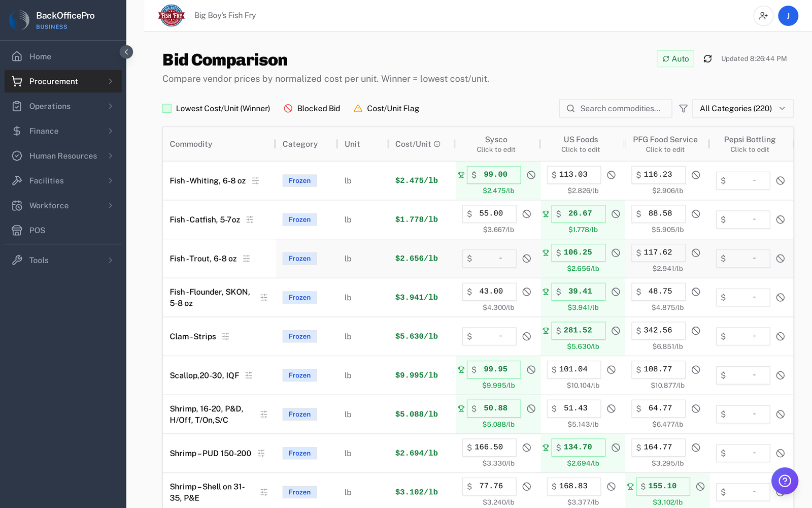812x508 pixels.
Task: Edit the Sysco vendor column header
Action: (x=496, y=144)
